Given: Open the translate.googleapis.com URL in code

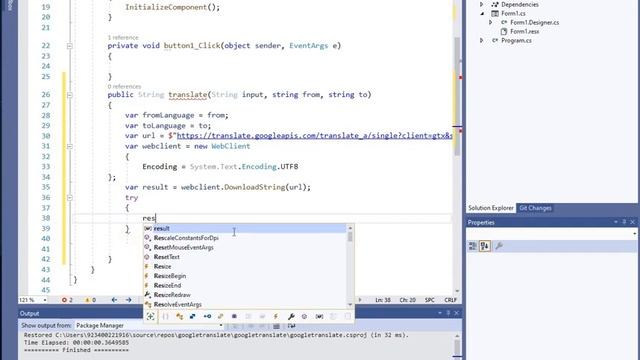Looking at the screenshot, I should [314, 136].
